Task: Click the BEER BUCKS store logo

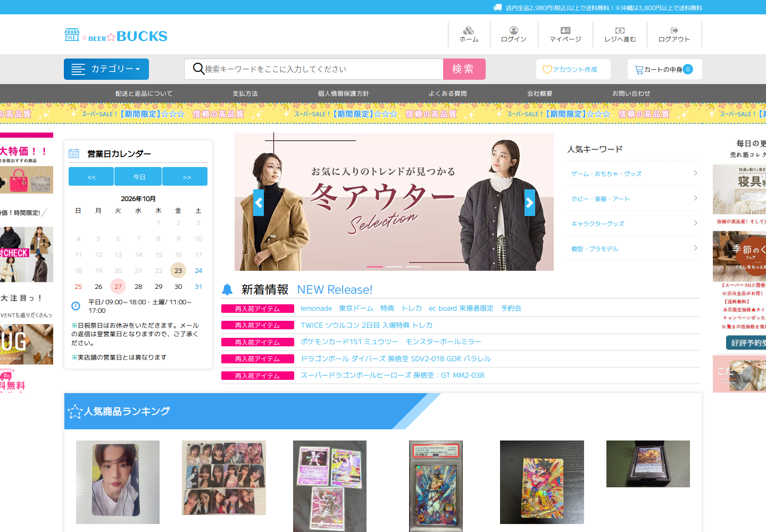Action: point(116,36)
